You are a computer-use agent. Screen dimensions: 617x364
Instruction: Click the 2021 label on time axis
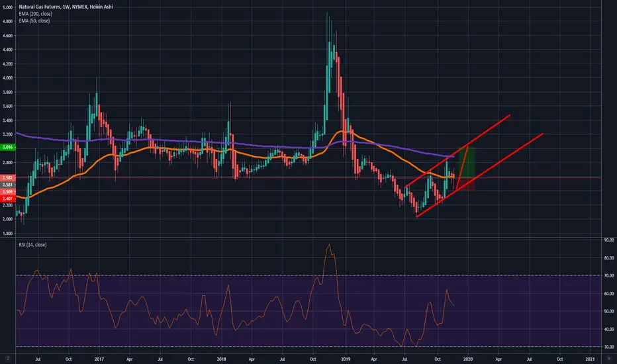click(591, 359)
